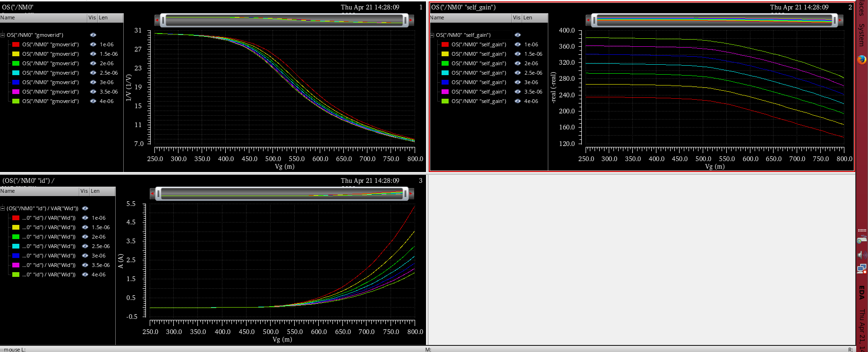Click left arrow of gmoverid zoom slider
The image size is (868, 352).
157,20
